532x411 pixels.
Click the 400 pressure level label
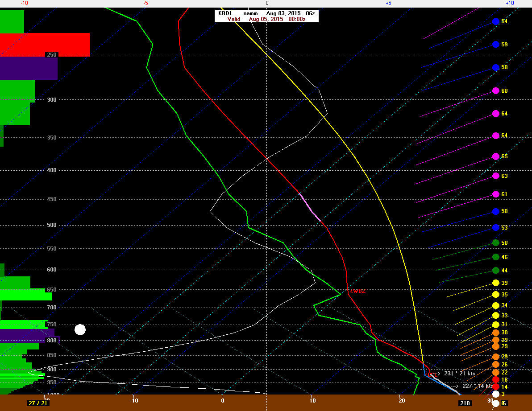[x=52, y=170]
